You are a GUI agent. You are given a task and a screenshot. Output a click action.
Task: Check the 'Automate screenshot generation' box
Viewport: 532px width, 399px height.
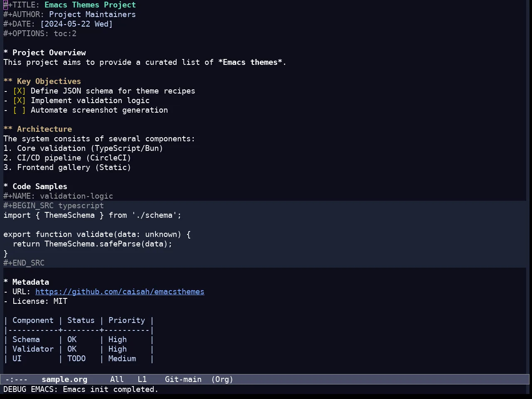pos(19,110)
